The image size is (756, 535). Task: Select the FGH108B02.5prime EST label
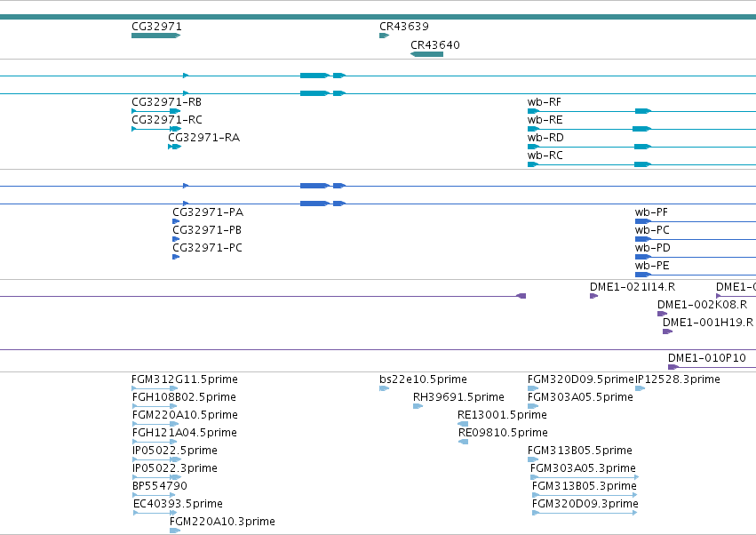point(184,397)
